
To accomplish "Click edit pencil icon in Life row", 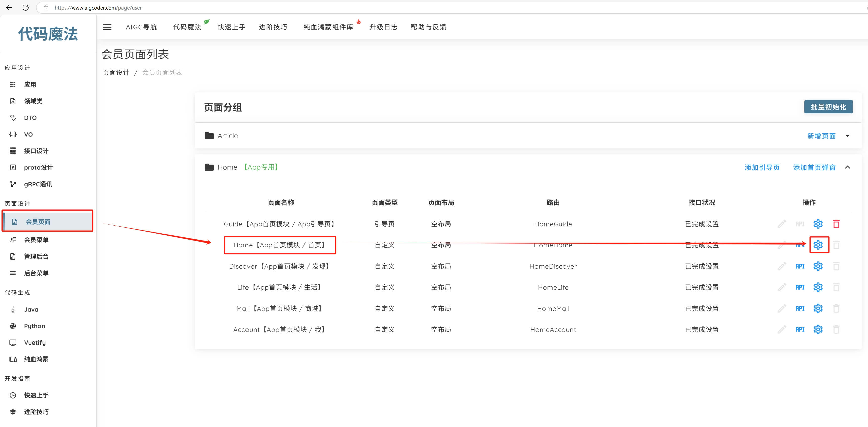I will pos(782,287).
